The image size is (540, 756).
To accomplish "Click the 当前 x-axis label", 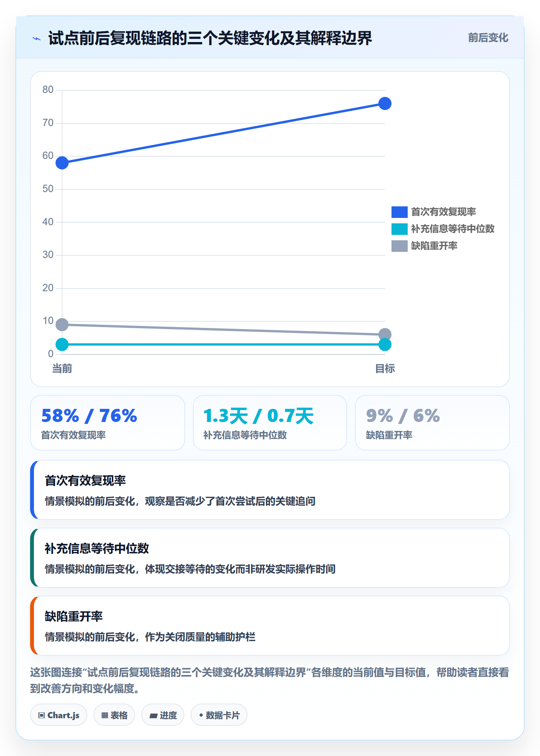I will click(62, 369).
